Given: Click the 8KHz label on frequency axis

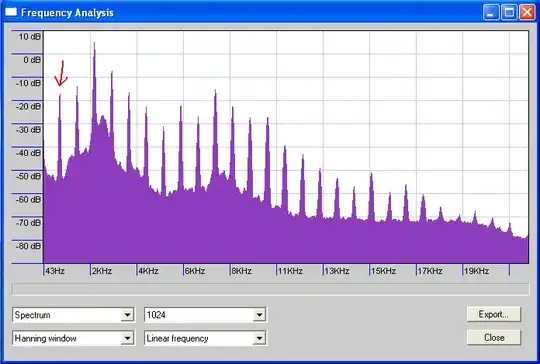Looking at the screenshot, I should [241, 271].
